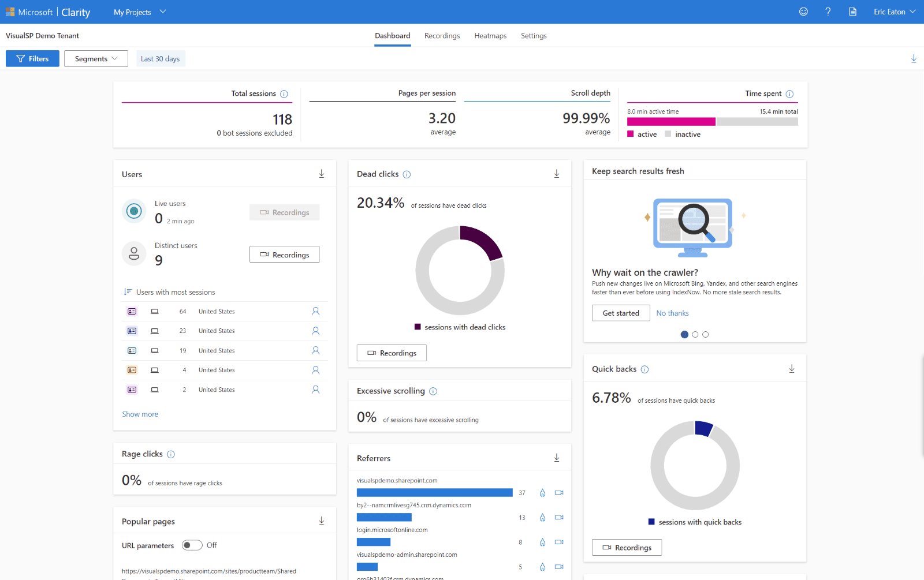
Task: Click the active time bar segment
Action: point(670,122)
